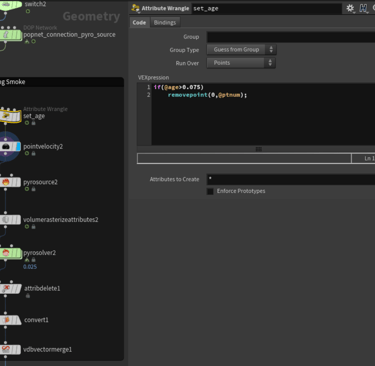Toggle the Enforce Prototypes checkbox
This screenshot has height=366, width=375.
210,191
